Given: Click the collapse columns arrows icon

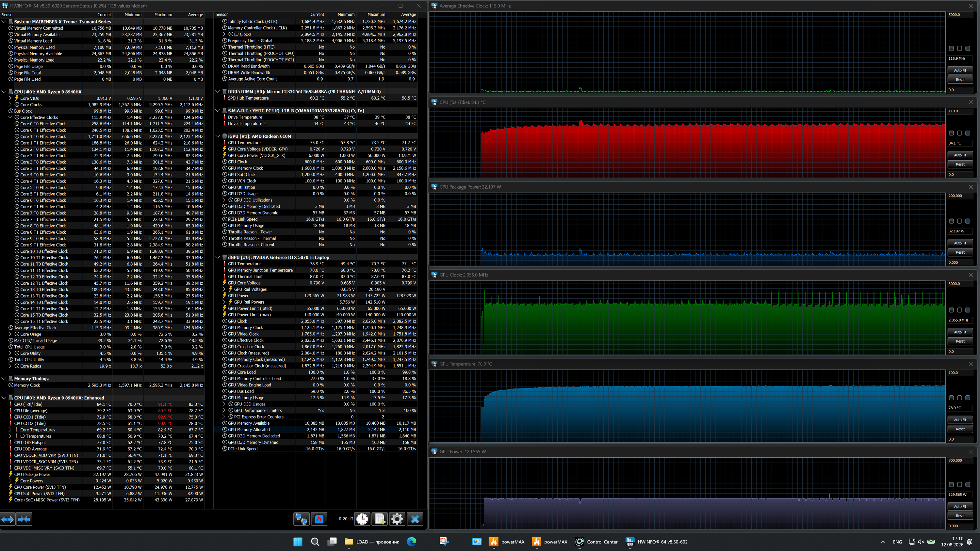Looking at the screenshot, I should pos(24,519).
